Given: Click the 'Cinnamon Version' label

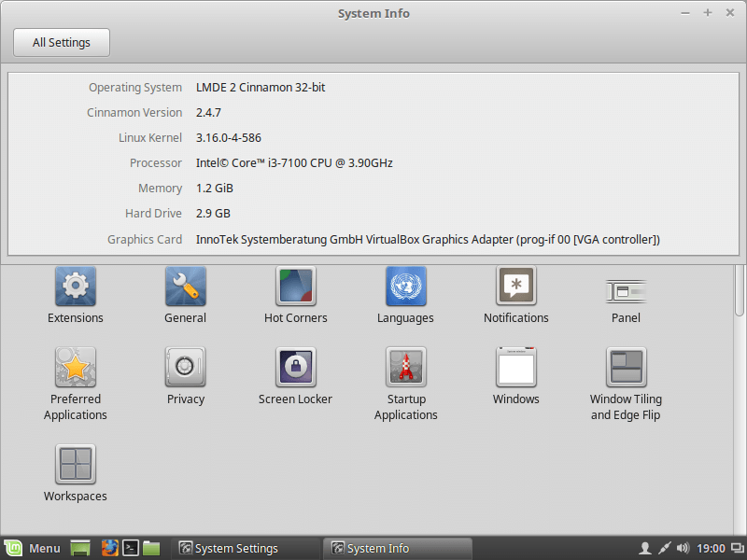Looking at the screenshot, I should 134,113.
